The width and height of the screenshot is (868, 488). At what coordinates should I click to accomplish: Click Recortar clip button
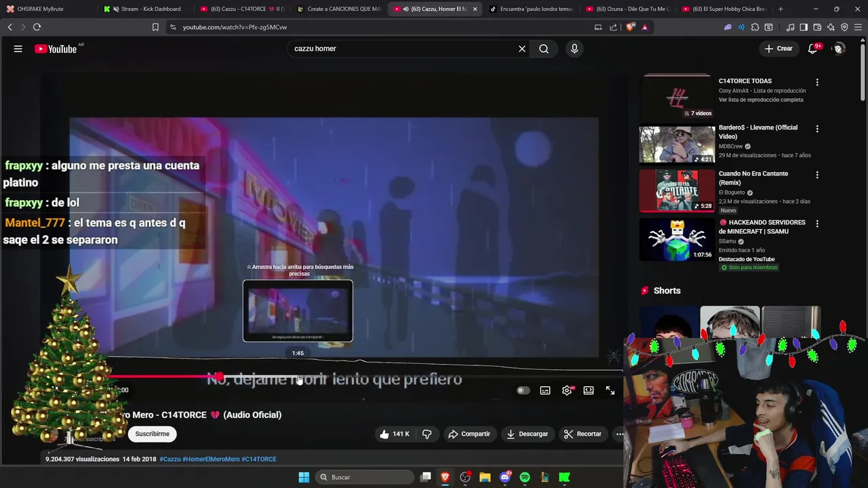[583, 434]
